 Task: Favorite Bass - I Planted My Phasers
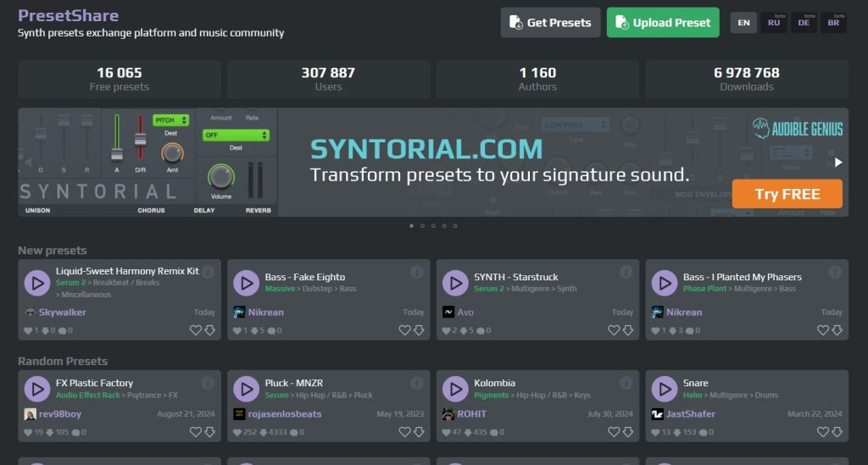pyautogui.click(x=823, y=330)
